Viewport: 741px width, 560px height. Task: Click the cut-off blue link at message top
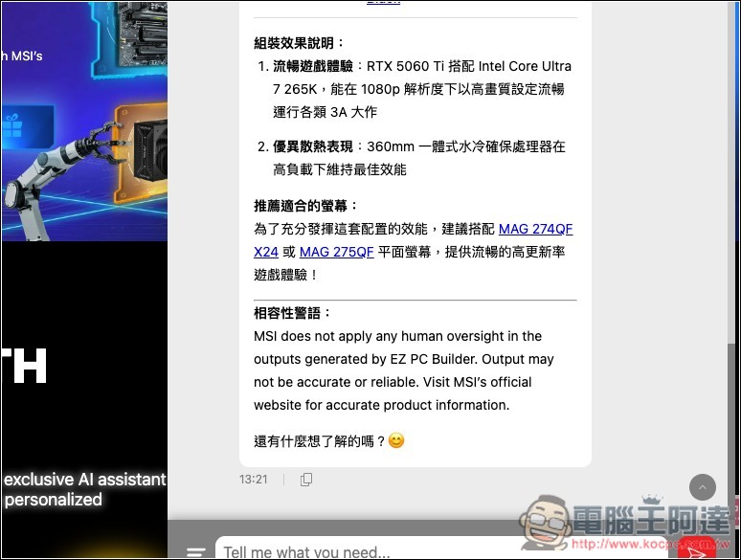coord(383,3)
